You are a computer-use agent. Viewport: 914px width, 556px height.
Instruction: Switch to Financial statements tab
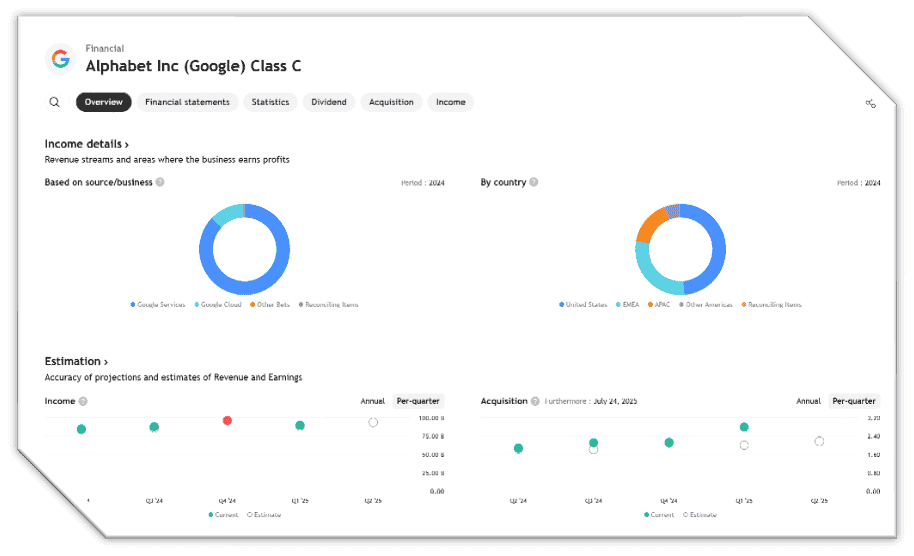click(187, 102)
